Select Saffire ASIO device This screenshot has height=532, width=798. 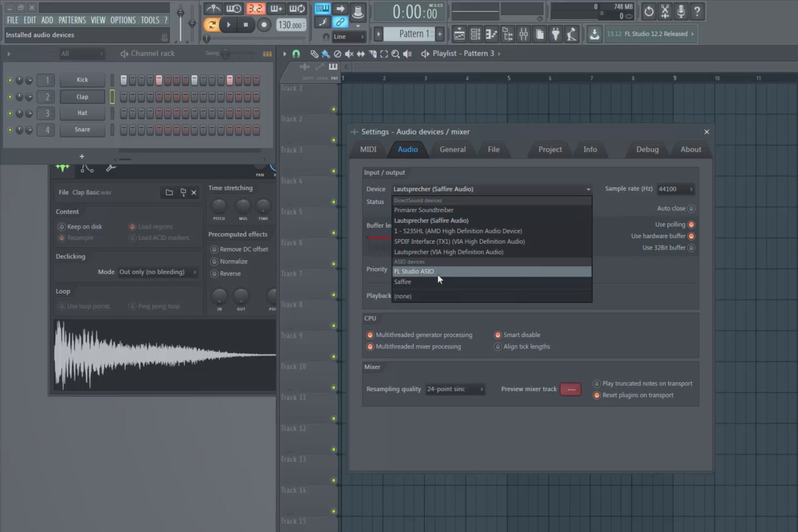click(491, 282)
